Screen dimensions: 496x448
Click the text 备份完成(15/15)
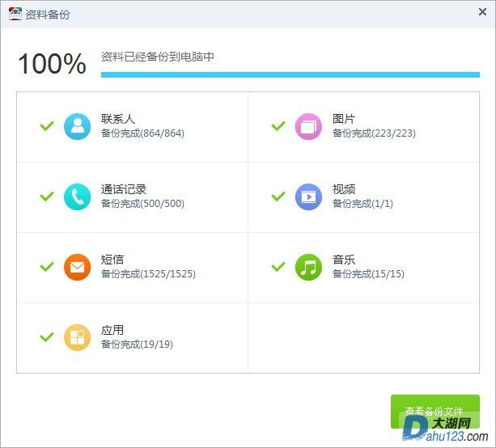click(368, 274)
